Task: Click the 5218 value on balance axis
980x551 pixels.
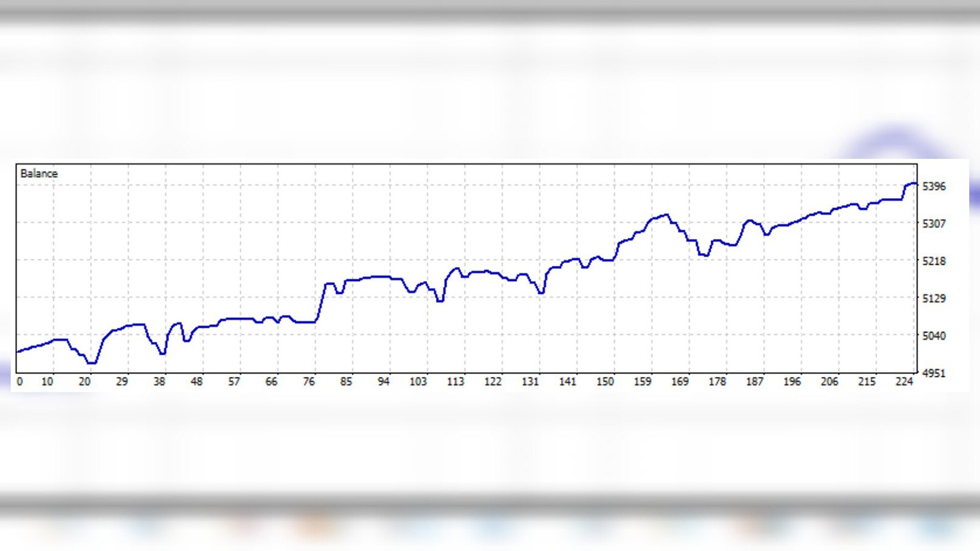Action: coord(934,261)
